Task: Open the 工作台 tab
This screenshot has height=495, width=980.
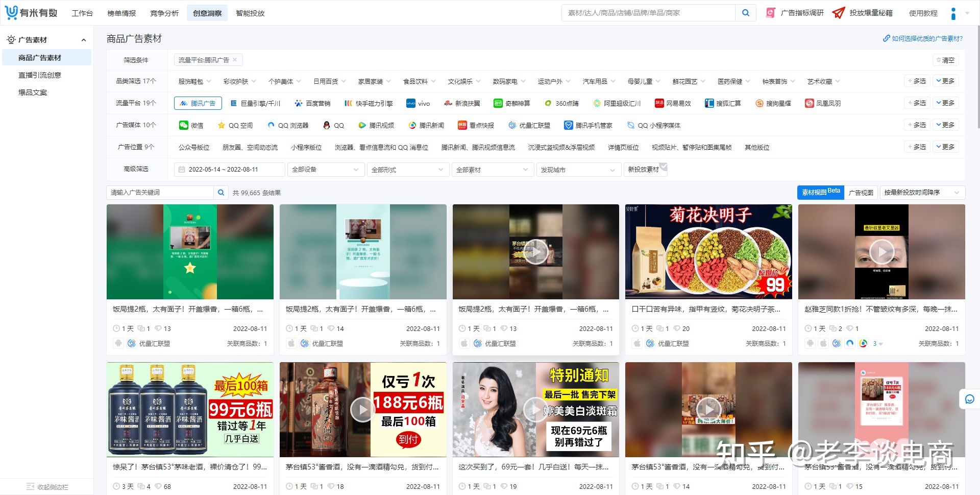Action: 82,13
